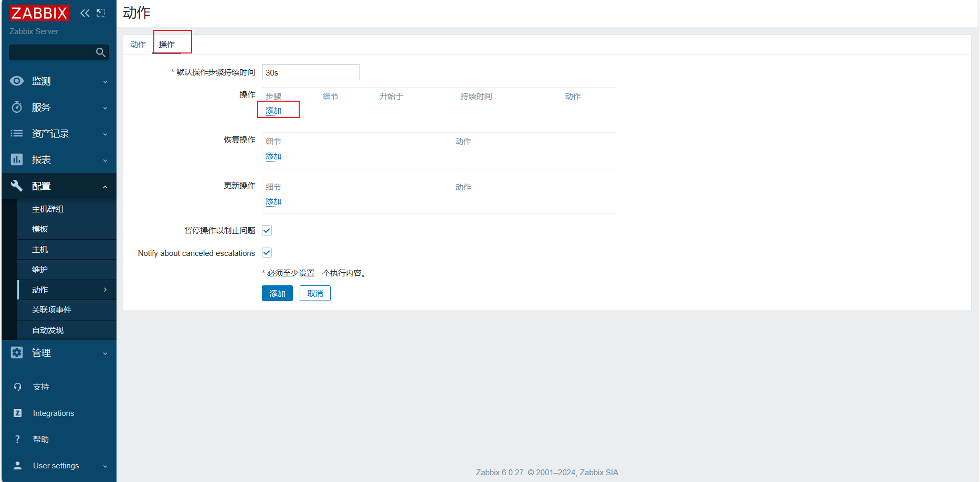Image resolution: width=980 pixels, height=482 pixels.
Task: Focus the 默认操作步骤持续时间 input field
Action: (x=311, y=72)
